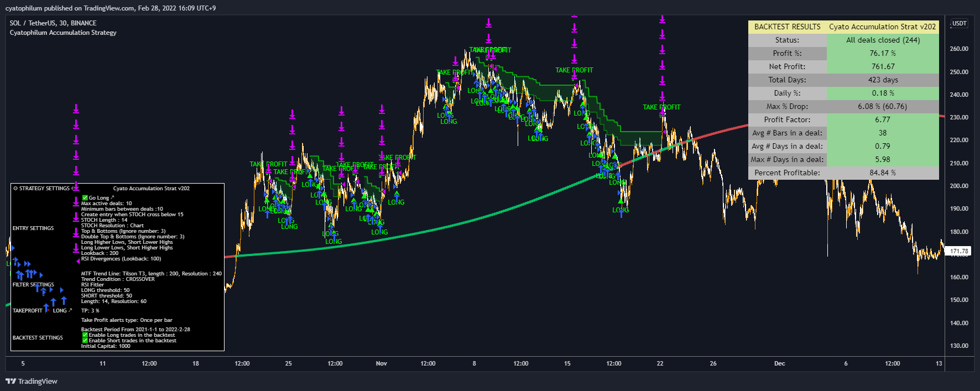Select the Avg # Days in a deal value 0.79

pyautogui.click(x=883, y=146)
